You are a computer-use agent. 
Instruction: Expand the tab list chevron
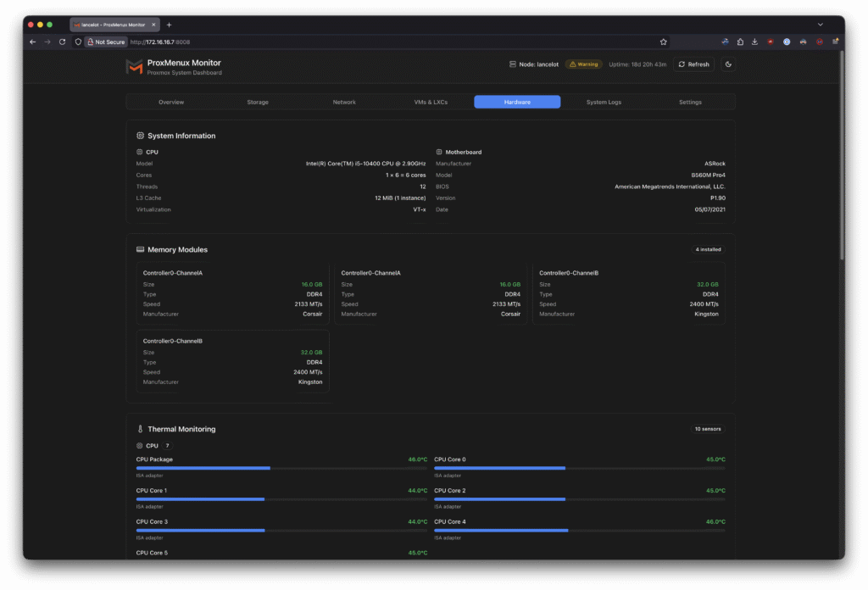pyautogui.click(x=820, y=25)
